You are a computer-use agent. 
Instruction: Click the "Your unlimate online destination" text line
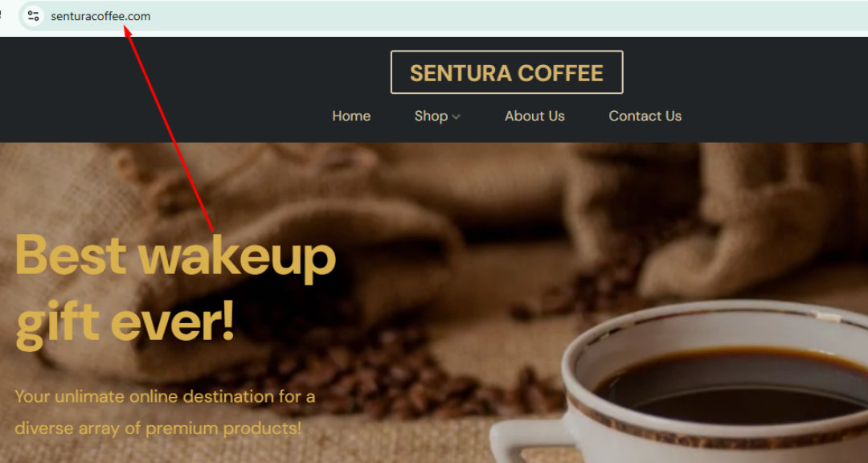pyautogui.click(x=165, y=396)
